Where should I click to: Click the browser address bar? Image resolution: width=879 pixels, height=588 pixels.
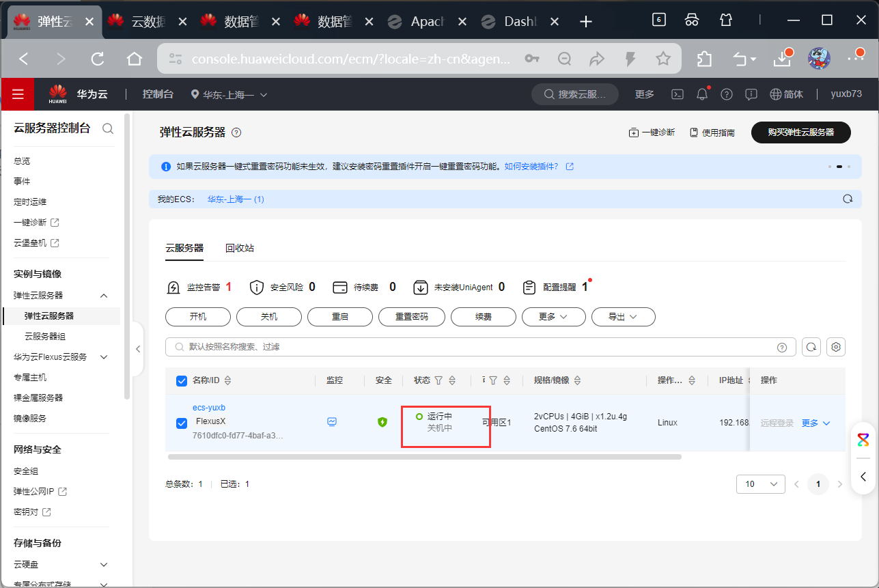click(352, 59)
